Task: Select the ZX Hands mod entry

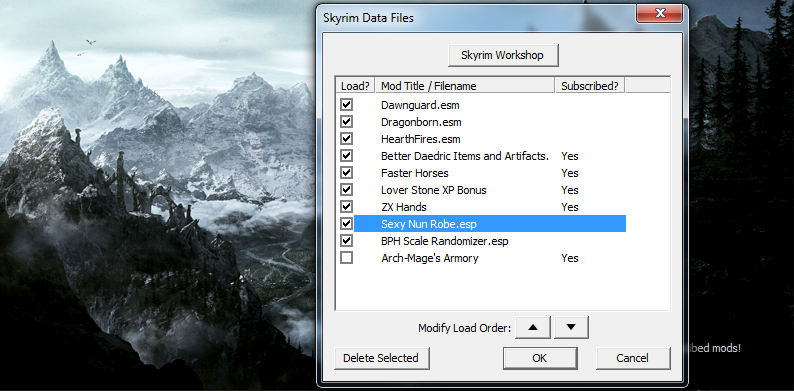Action: tap(404, 207)
